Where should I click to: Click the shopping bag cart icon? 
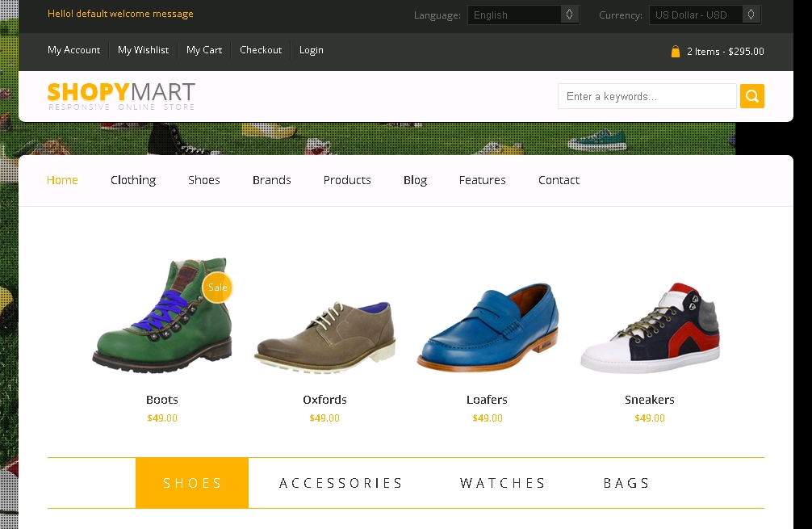point(676,52)
